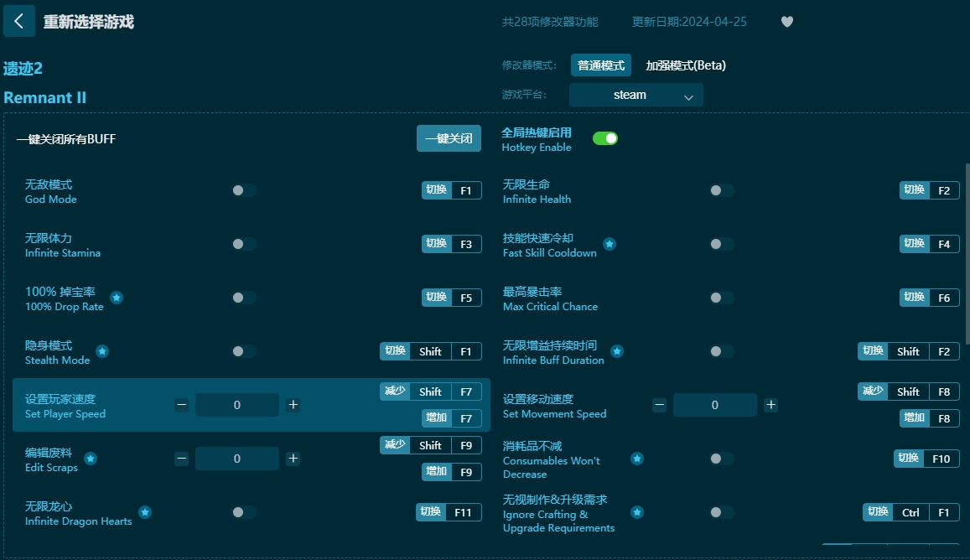This screenshot has height=560, width=970.
Task: Click the star badge next to Fast Skill Cooldown
Action: [609, 244]
